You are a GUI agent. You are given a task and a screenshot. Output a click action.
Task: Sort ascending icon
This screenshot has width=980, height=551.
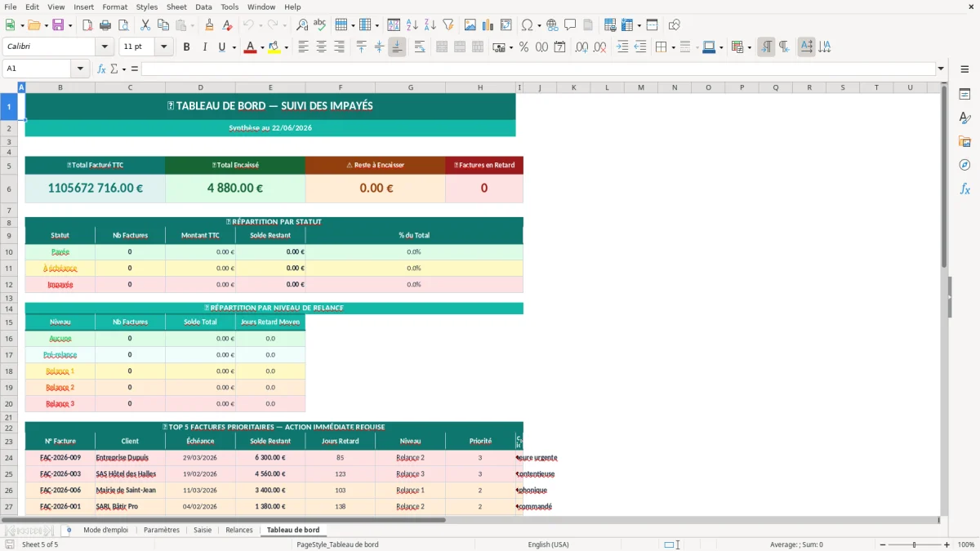(x=412, y=25)
